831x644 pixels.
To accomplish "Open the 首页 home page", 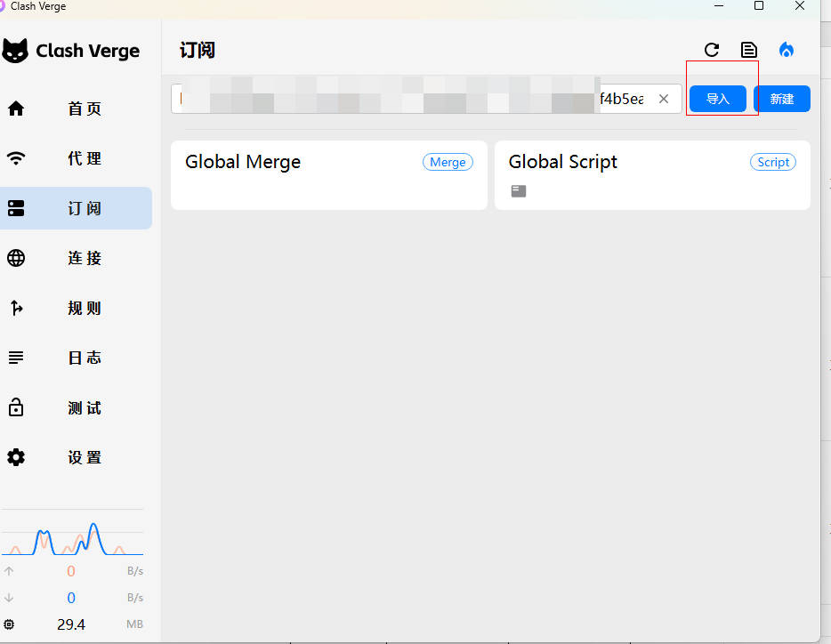I will click(76, 109).
